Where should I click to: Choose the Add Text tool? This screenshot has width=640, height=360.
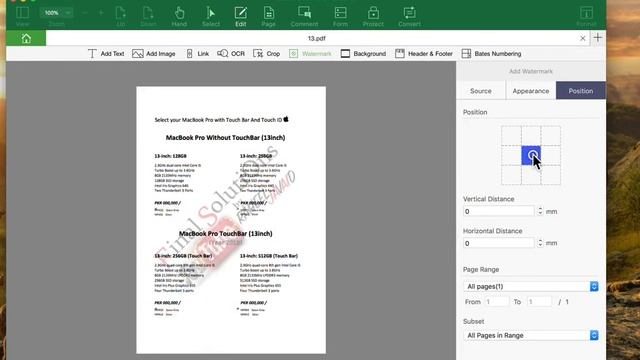pos(106,53)
